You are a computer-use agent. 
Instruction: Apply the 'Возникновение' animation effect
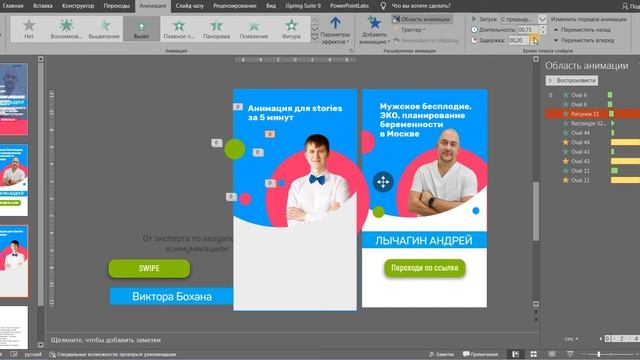(66, 29)
